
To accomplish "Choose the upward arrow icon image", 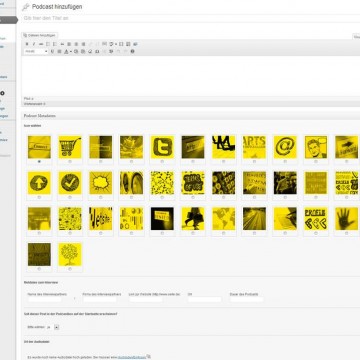I will 39,183.
